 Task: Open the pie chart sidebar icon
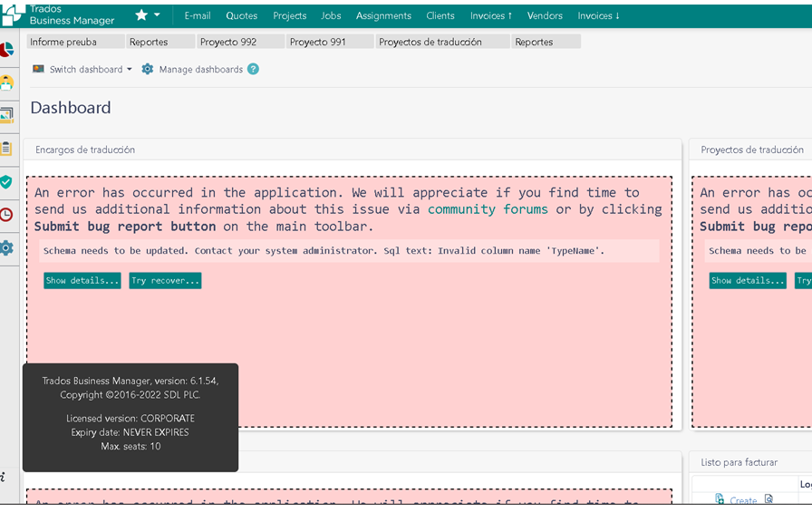coord(6,50)
